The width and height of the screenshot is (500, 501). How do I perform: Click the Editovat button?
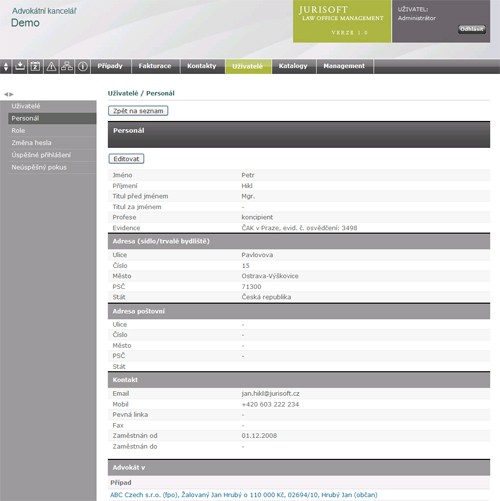[126, 159]
